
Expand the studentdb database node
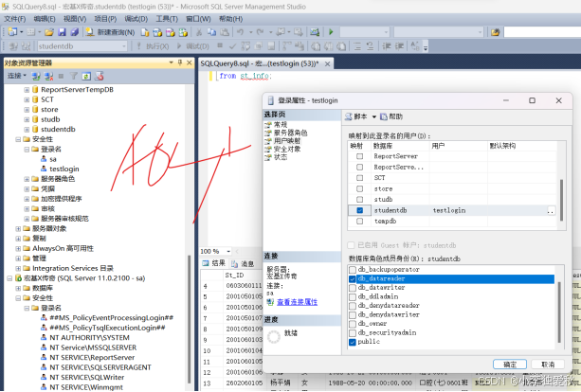click(x=27, y=129)
